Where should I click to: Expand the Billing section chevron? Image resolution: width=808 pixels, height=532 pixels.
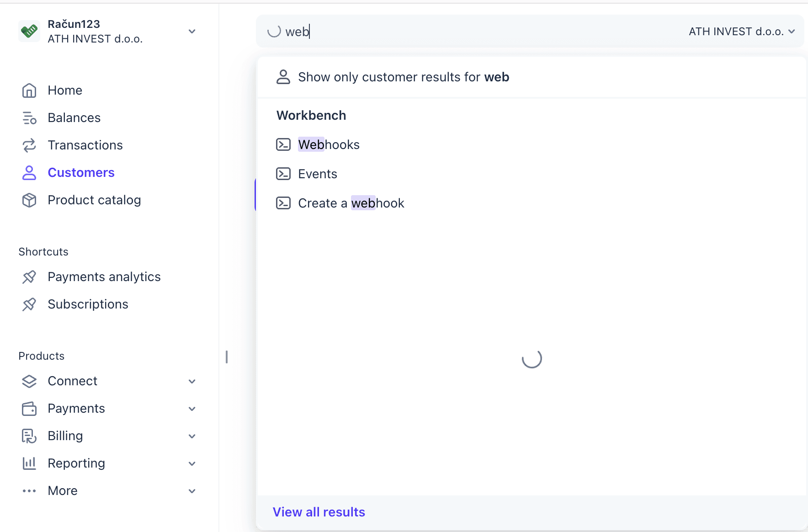(192, 436)
